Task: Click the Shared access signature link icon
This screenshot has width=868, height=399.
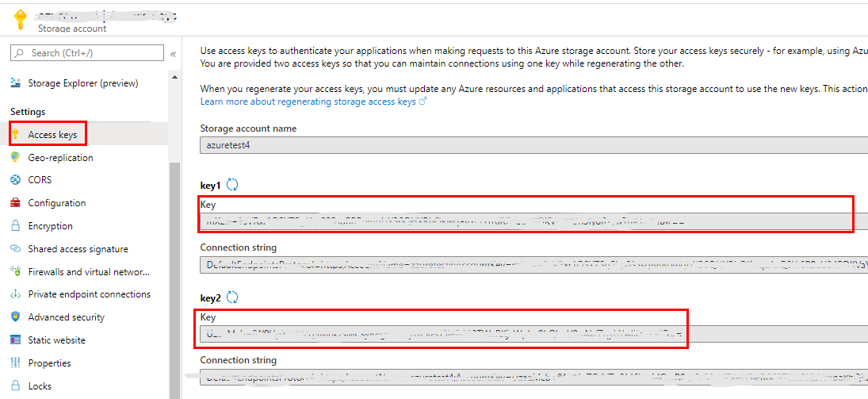Action: [x=16, y=249]
